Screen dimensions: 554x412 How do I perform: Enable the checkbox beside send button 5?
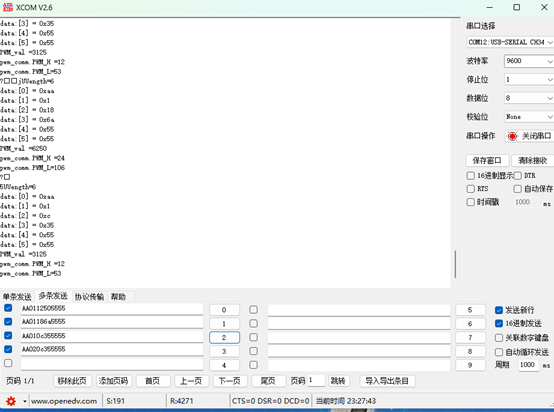253,310
